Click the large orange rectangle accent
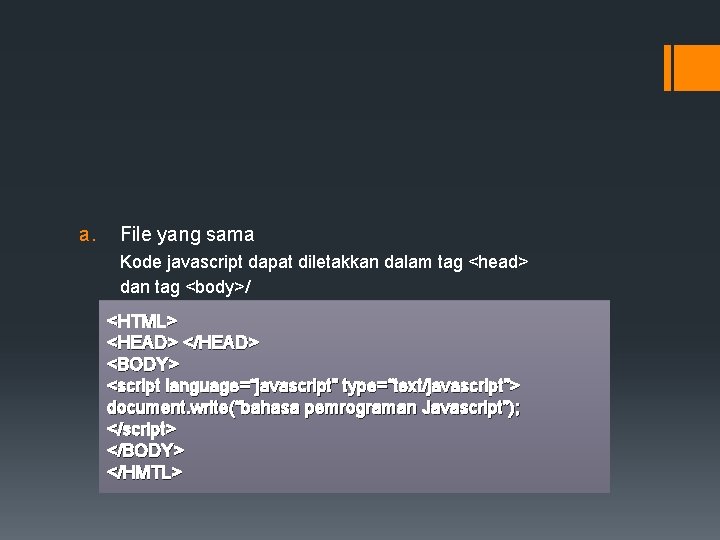This screenshot has width=720, height=540. (697, 68)
